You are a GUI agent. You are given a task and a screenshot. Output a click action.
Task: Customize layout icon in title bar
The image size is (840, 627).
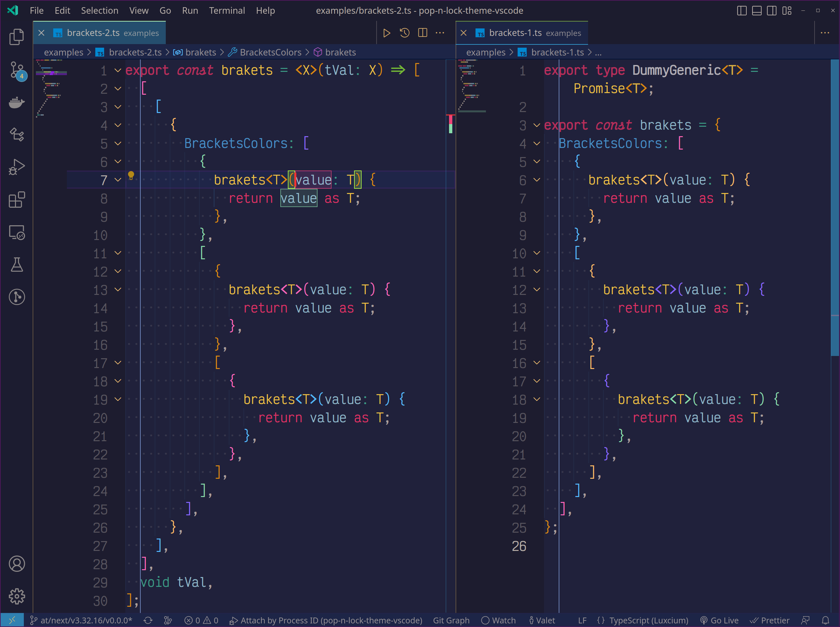click(x=787, y=11)
